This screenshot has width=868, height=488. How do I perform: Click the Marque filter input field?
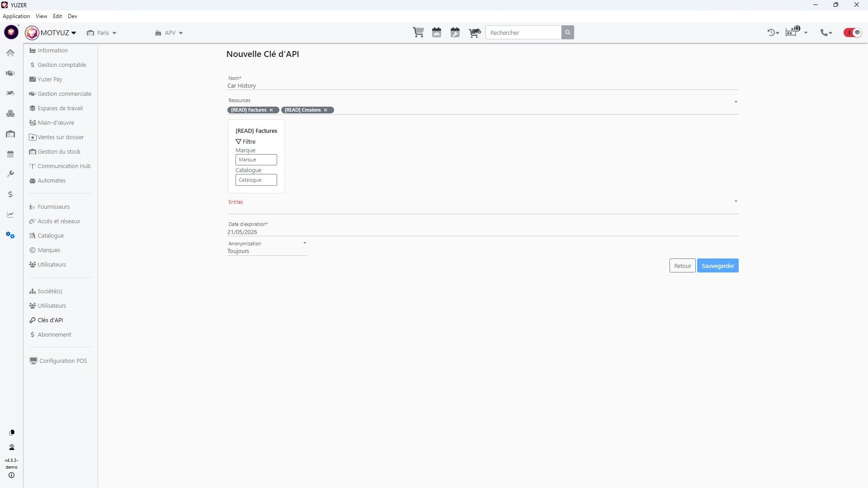(x=256, y=160)
